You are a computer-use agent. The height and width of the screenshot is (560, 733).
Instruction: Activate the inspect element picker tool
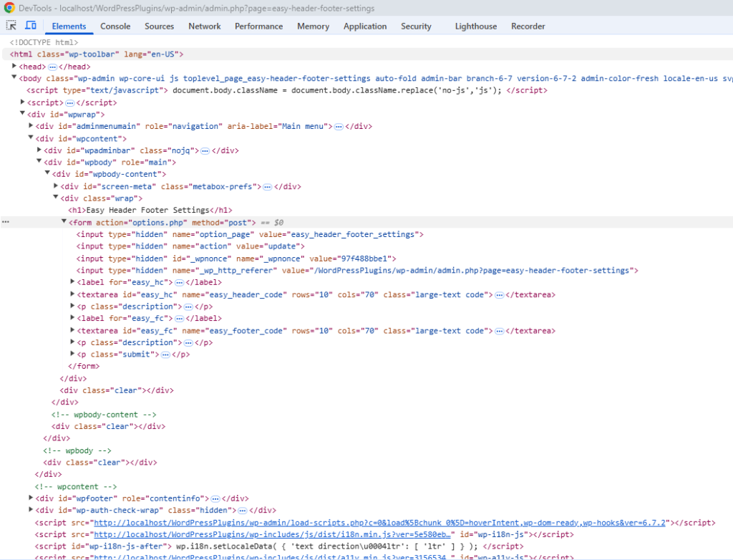11,26
